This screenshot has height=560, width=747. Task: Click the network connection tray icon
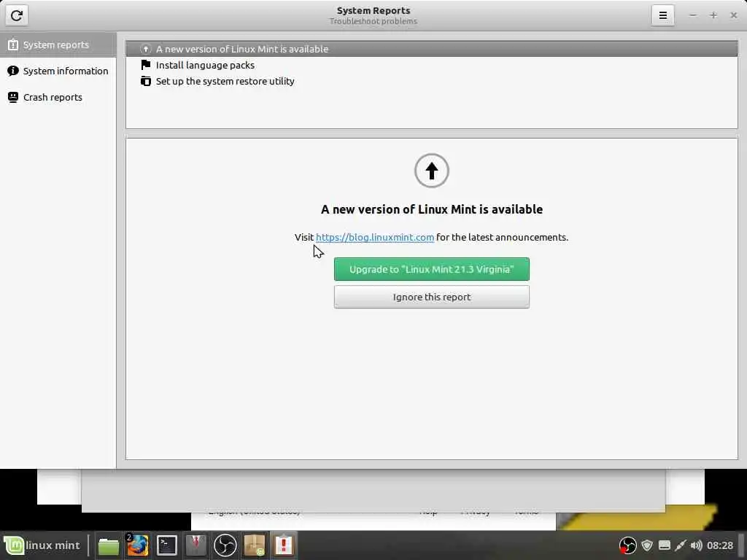coord(681,545)
